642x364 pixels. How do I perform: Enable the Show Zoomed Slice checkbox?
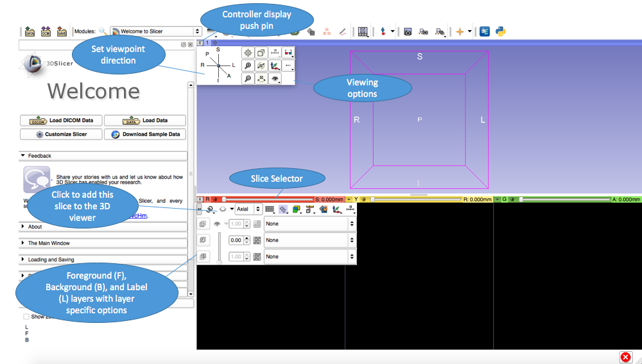26,316
